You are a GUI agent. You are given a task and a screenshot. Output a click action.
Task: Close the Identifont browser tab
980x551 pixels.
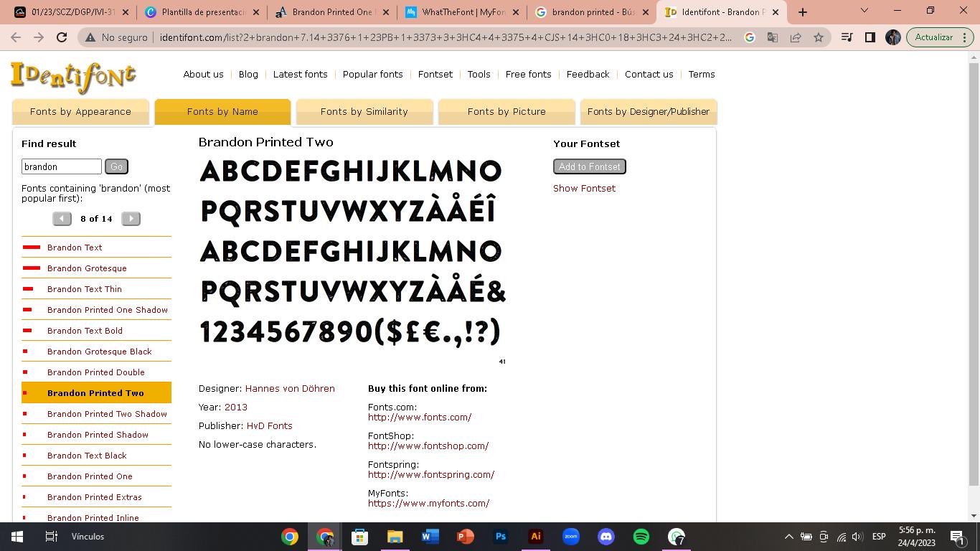(776, 12)
